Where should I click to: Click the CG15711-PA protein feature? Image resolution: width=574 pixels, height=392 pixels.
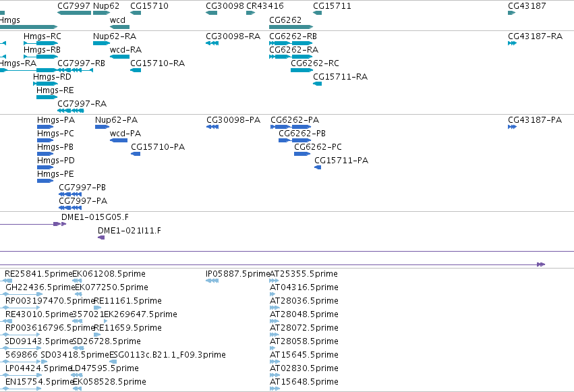[318, 167]
